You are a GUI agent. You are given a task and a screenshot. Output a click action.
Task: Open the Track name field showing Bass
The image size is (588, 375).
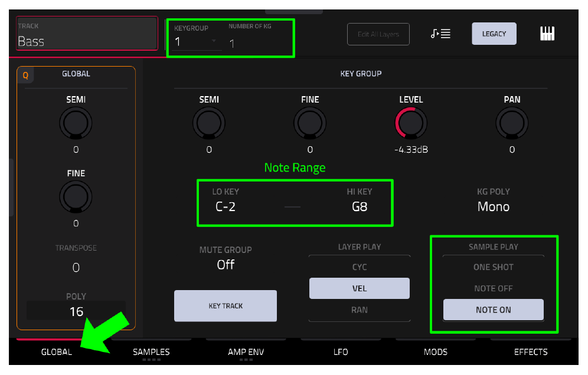coord(87,34)
